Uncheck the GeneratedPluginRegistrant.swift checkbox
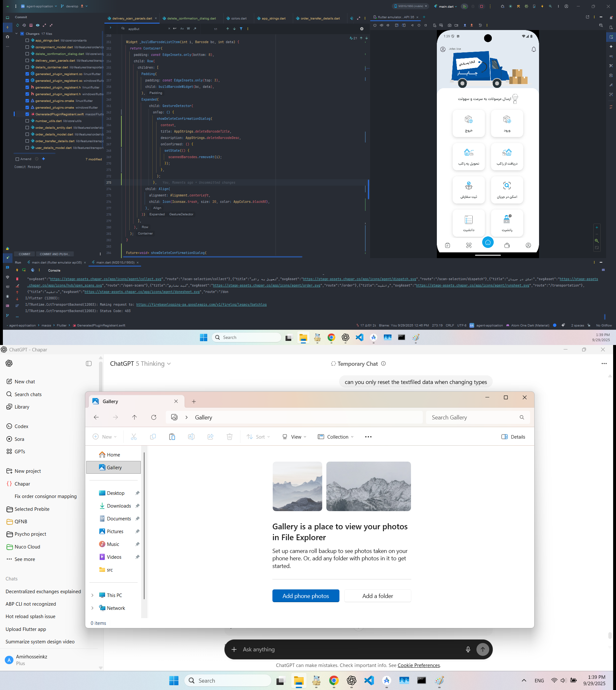Image resolution: width=616 pixels, height=690 pixels. pos(27,114)
